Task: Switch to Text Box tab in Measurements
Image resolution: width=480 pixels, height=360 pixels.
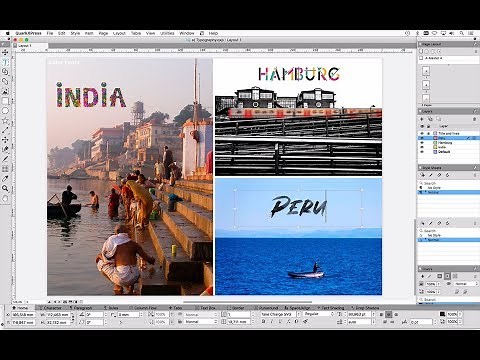Action: [x=205, y=308]
